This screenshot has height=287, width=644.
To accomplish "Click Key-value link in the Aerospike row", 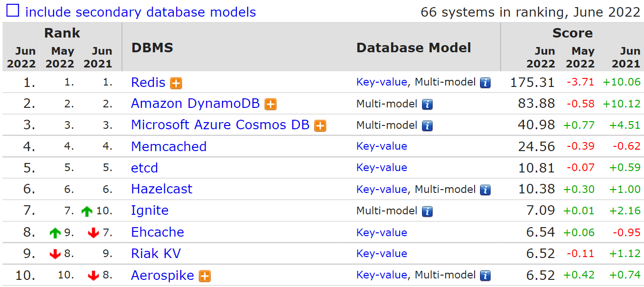I will pyautogui.click(x=382, y=275).
